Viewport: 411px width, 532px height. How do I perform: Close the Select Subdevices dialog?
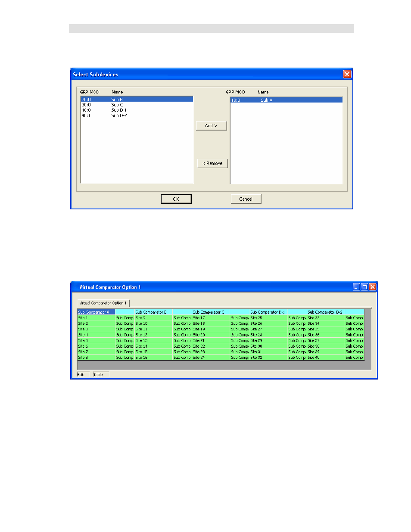(347, 74)
